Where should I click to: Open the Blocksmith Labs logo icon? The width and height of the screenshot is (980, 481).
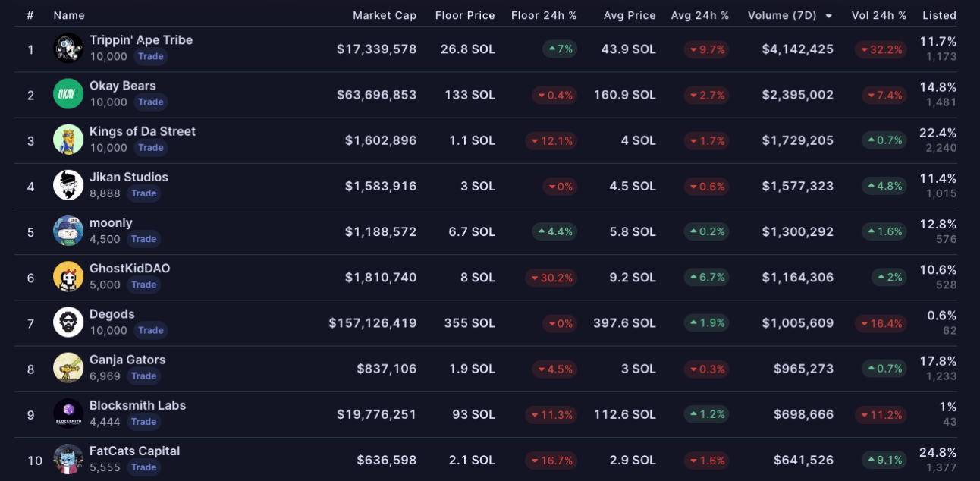pos(68,413)
